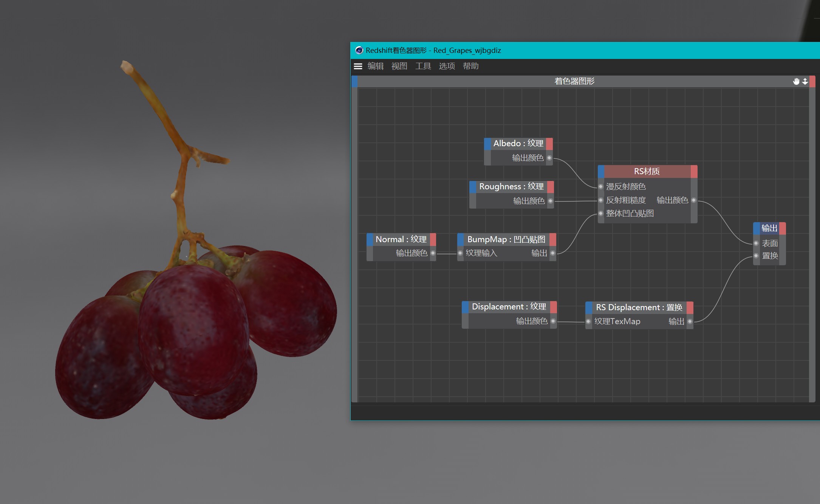The height and width of the screenshot is (504, 820).
Task: Expand the red output corner of RS Displacement node
Action: (690, 308)
